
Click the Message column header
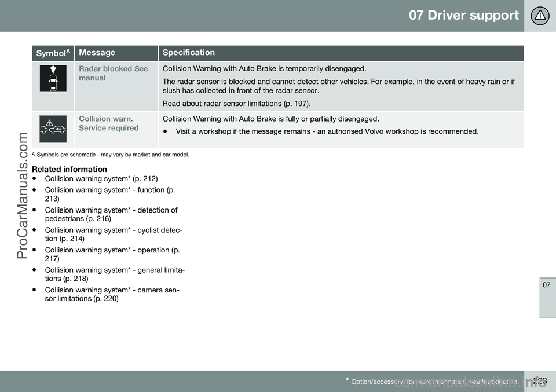[97, 53]
